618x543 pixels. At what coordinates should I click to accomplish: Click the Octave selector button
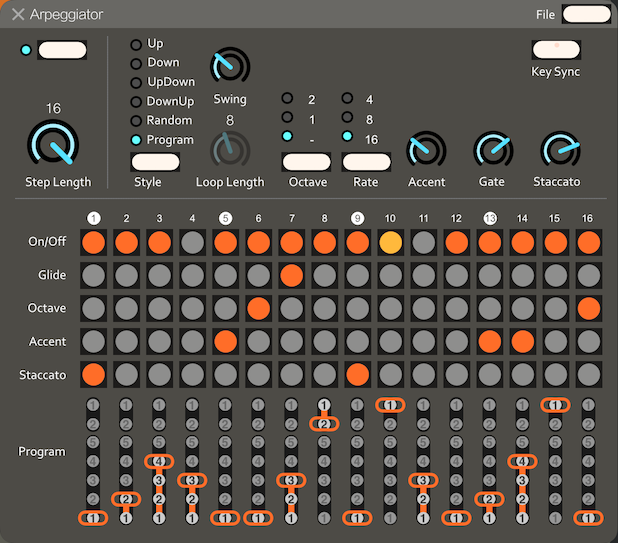tap(306, 162)
